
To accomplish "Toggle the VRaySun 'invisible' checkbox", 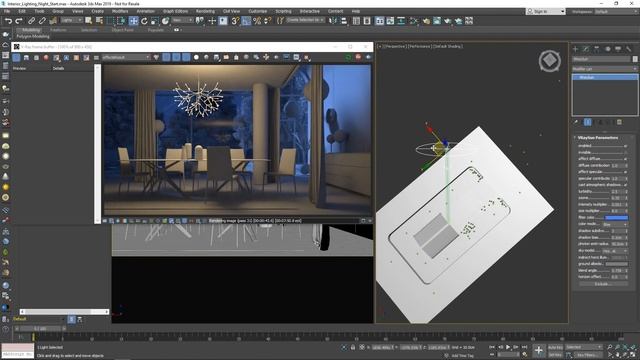I will pos(625,152).
